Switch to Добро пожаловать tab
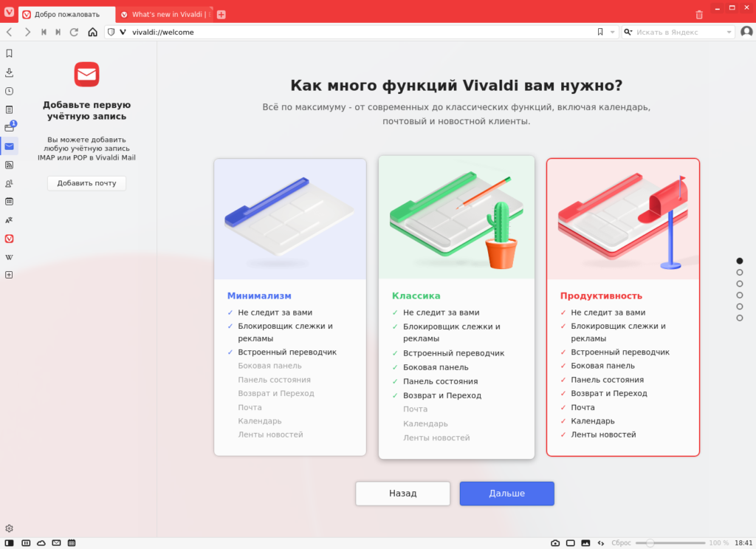Image resolution: width=756 pixels, height=549 pixels. [x=67, y=15]
